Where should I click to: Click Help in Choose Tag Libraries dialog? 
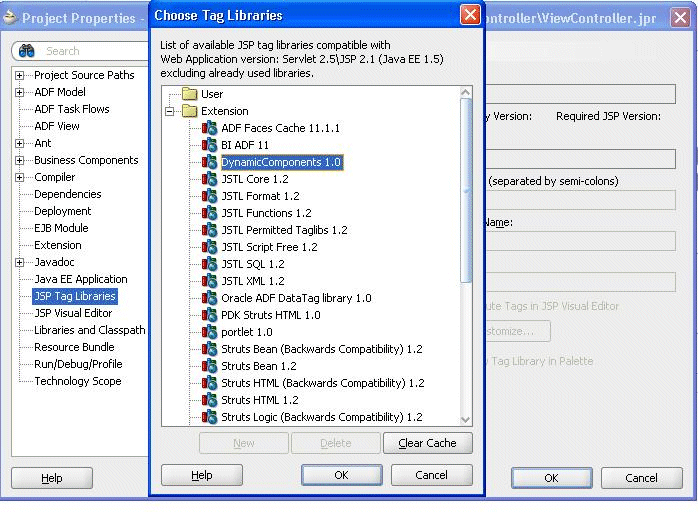pyautogui.click(x=202, y=475)
